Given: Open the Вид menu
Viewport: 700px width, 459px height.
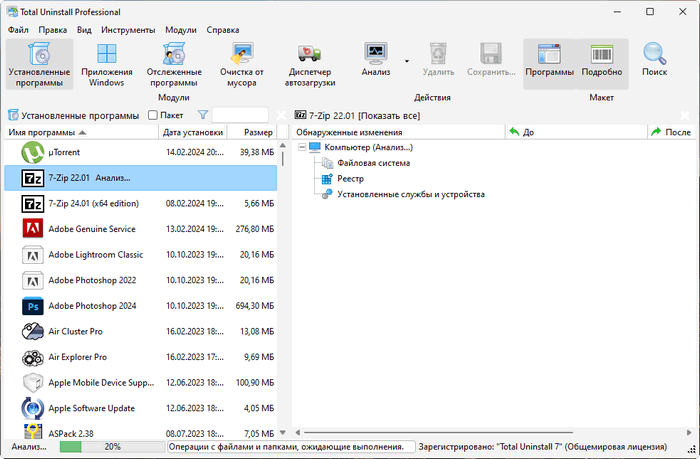Looking at the screenshot, I should pos(84,30).
